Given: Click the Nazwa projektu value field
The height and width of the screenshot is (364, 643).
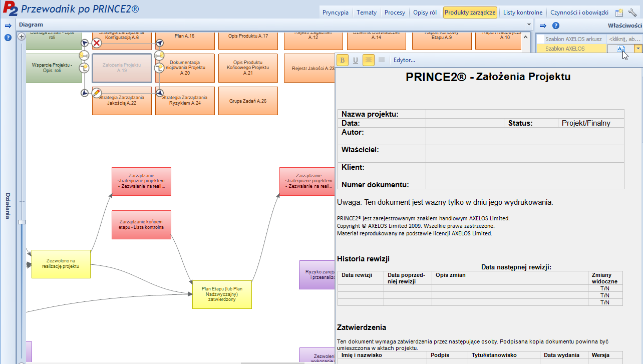Looking at the screenshot, I should coord(525,114).
